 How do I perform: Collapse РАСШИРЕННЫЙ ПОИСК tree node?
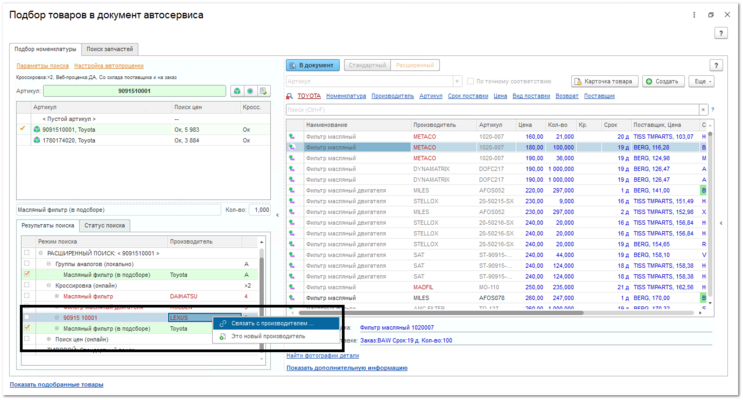(x=41, y=254)
